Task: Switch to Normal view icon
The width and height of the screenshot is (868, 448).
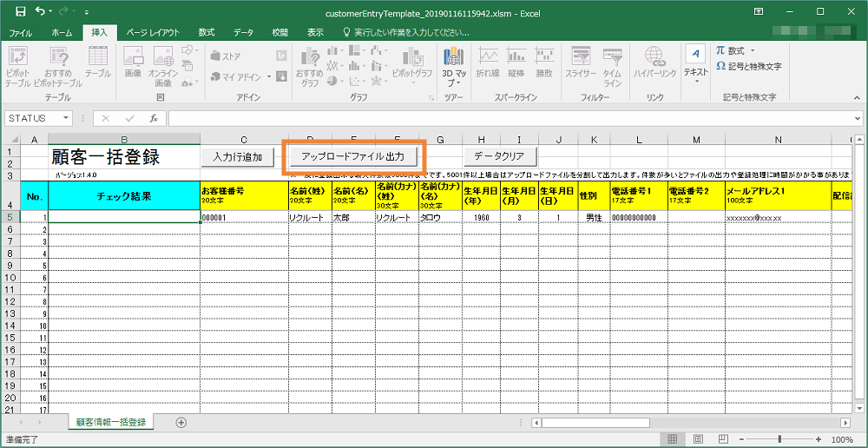Action: pos(673,439)
